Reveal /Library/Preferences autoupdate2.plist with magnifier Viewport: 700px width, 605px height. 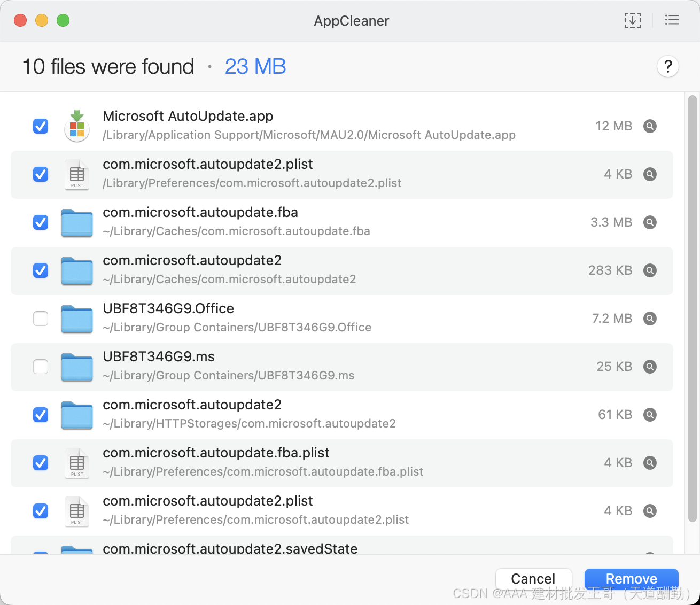(x=650, y=174)
